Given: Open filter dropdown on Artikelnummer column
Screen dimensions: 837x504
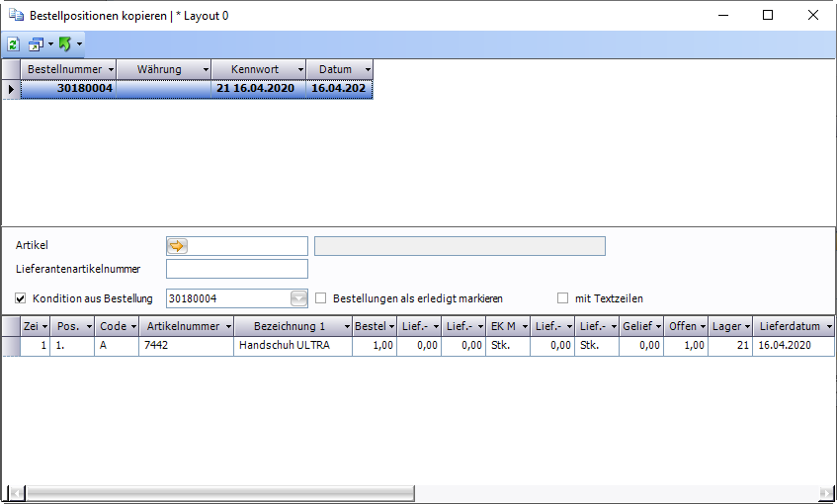Looking at the screenshot, I should coord(226,326).
